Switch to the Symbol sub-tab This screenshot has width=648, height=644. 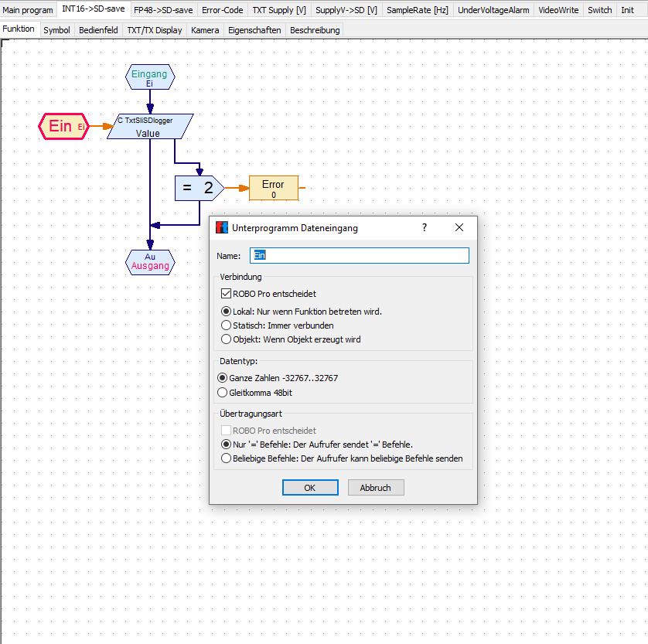click(56, 30)
